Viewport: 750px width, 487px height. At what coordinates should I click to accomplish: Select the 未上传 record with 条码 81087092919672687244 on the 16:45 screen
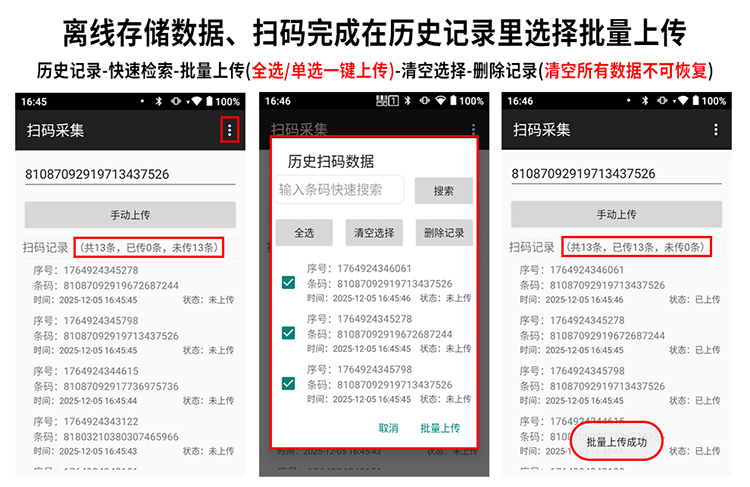point(133,285)
